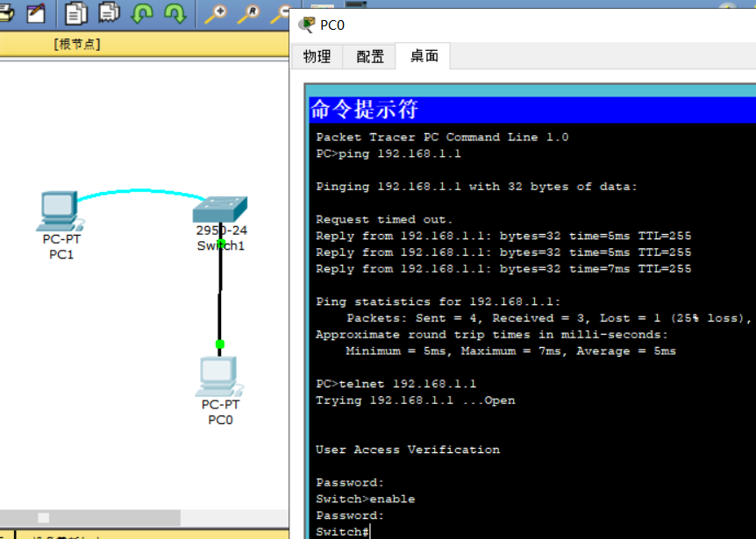
Task: Click the workspace horizontal scrollbar thumb
Action: [90, 518]
